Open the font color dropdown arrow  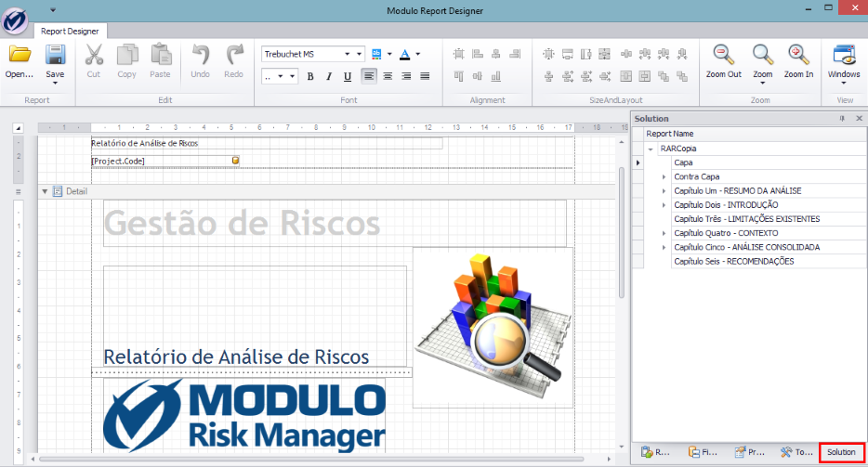click(418, 54)
